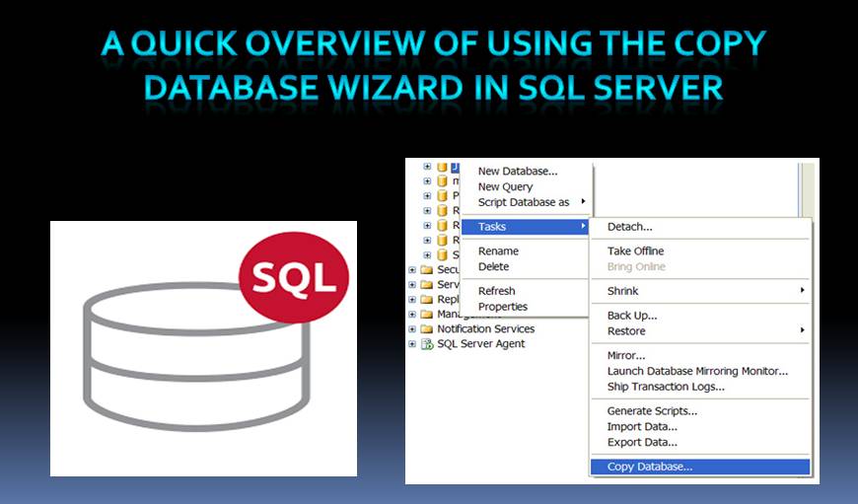Viewport: 858px width, 504px height.
Task: Open the Script Database as submenu arrow
Action: (583, 202)
